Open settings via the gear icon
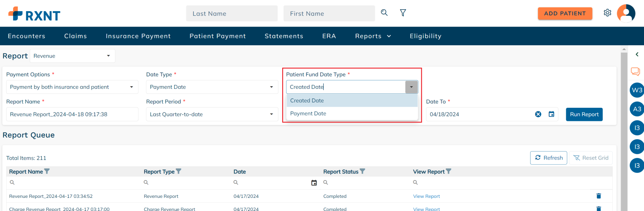 click(x=608, y=13)
